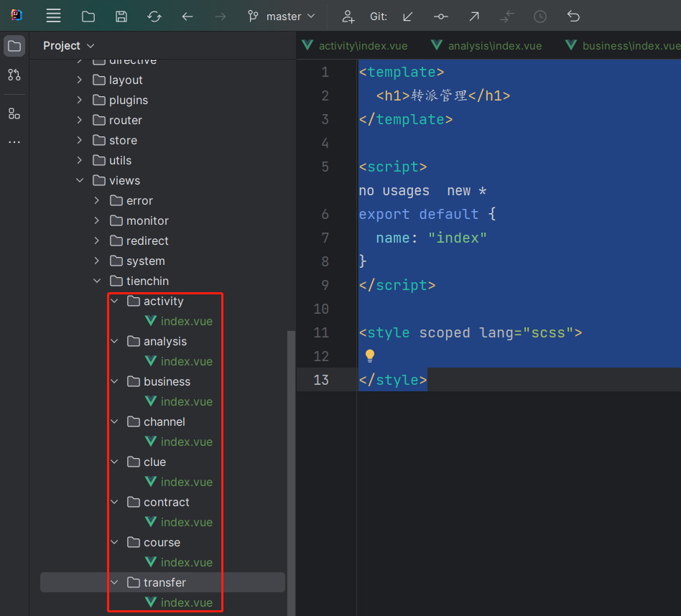Open the Project tool window icon
The image size is (681, 616).
click(14, 46)
